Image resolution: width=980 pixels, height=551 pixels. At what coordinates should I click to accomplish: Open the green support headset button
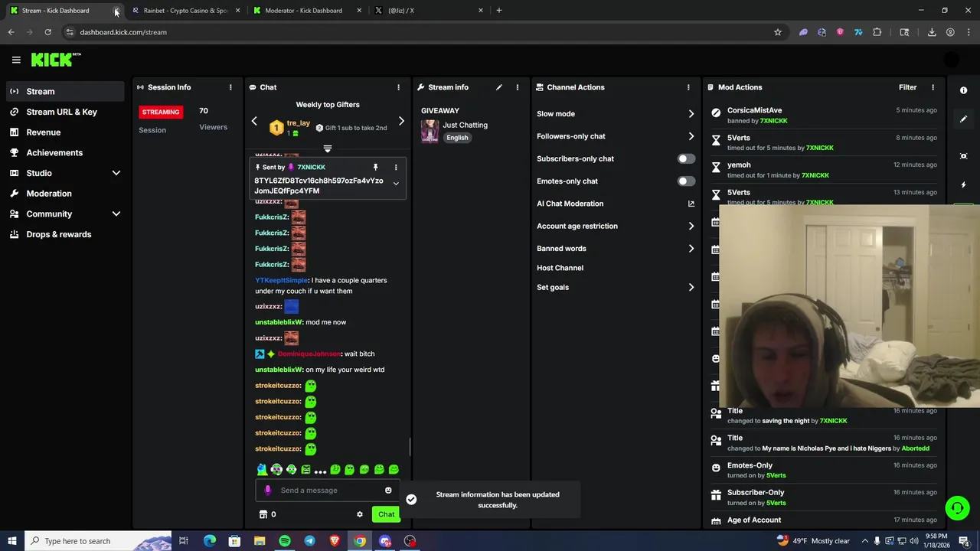956,508
